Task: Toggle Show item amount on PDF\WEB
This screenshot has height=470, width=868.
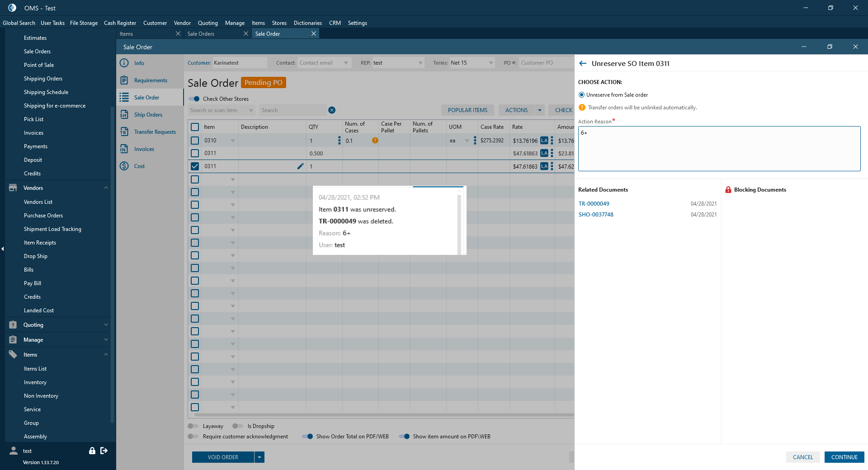Action: [x=404, y=437]
